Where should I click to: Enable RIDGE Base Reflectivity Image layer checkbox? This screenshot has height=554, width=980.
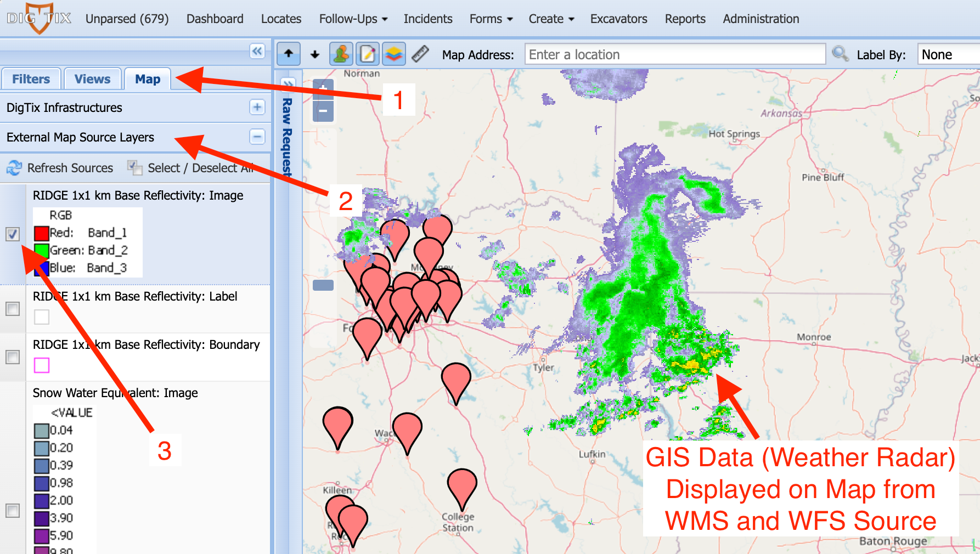[13, 234]
